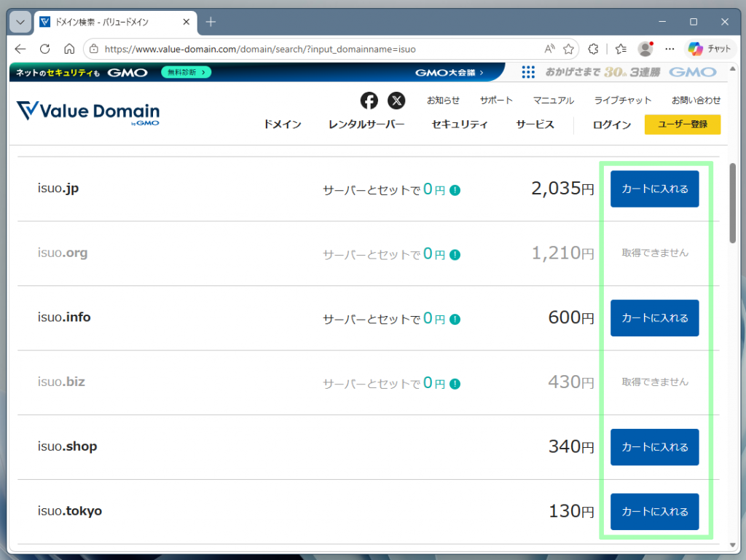Click the browser back arrow
The width and height of the screenshot is (746, 560).
tap(20, 49)
